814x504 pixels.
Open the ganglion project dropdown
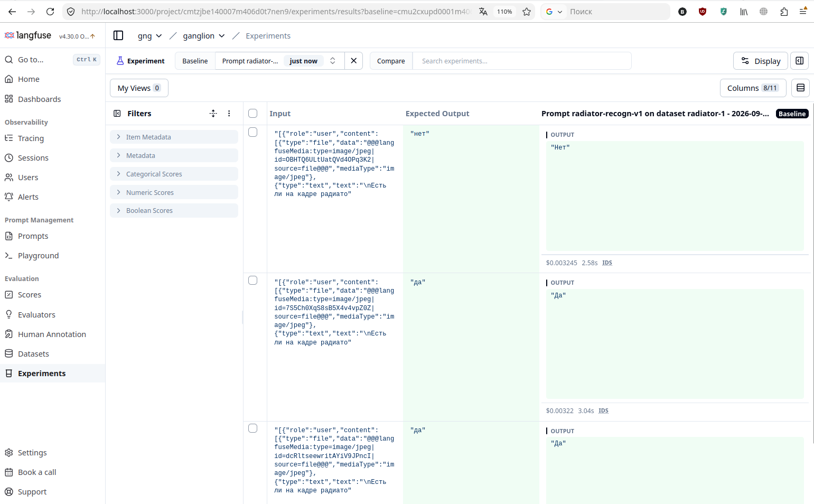click(x=204, y=36)
